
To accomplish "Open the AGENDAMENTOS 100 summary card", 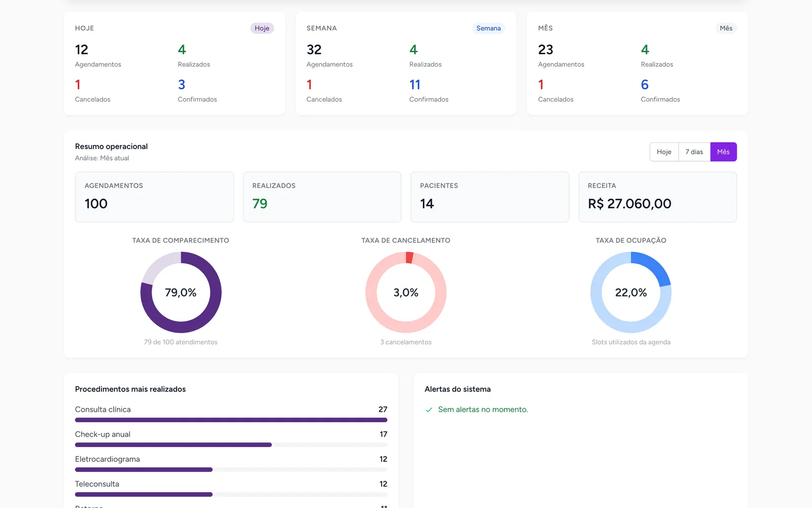I will click(x=154, y=197).
